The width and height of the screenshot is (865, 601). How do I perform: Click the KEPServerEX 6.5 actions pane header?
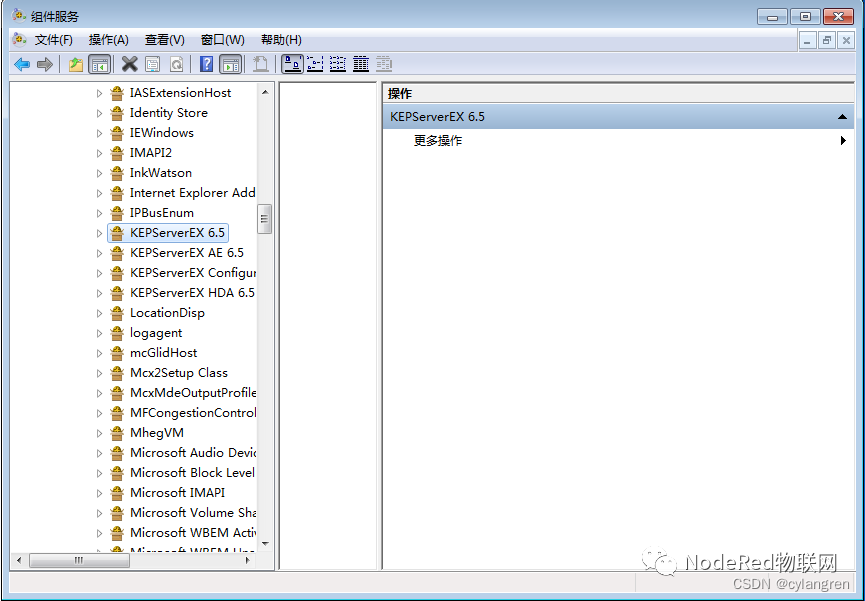618,116
